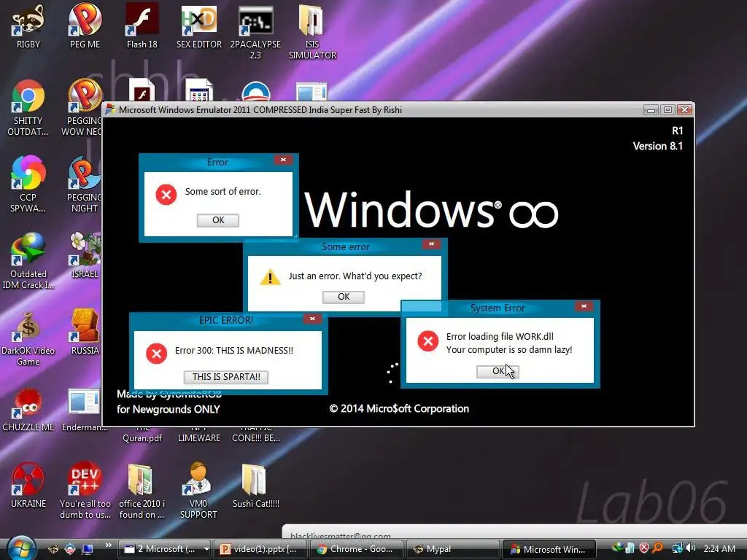Viewport: 747px width, 560px height.
Task: Launch the Dev C++ desktop shortcut
Action: click(x=85, y=491)
